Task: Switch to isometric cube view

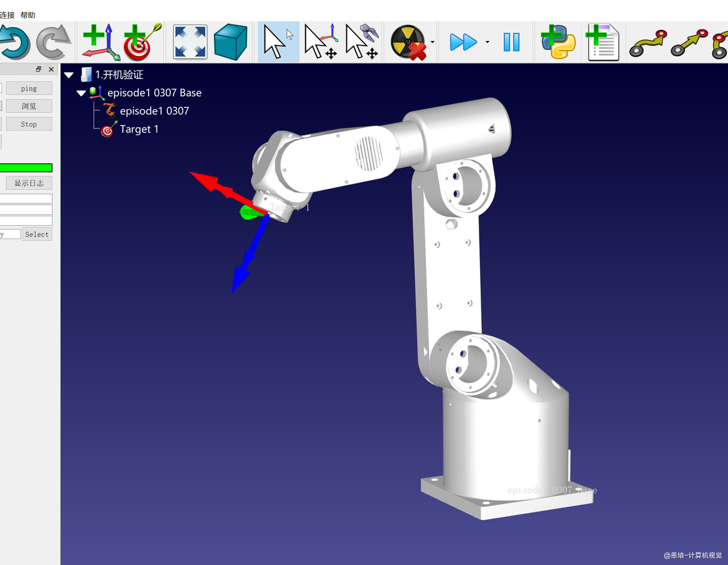Action: tap(230, 42)
